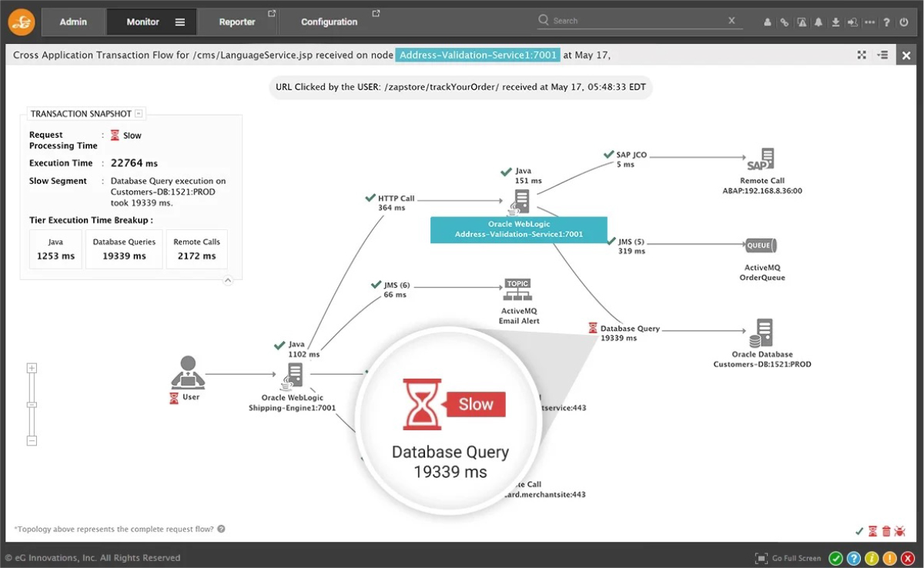This screenshot has height=568, width=924.
Task: Click highlighted node Address-Validation-Service1:7001 in title
Action: pos(477,55)
